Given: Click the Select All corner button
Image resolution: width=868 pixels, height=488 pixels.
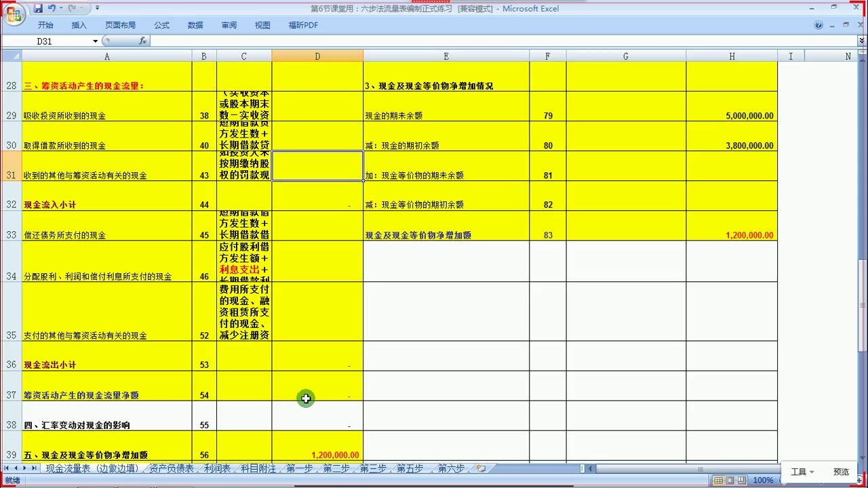Looking at the screenshot, I should 12,56.
